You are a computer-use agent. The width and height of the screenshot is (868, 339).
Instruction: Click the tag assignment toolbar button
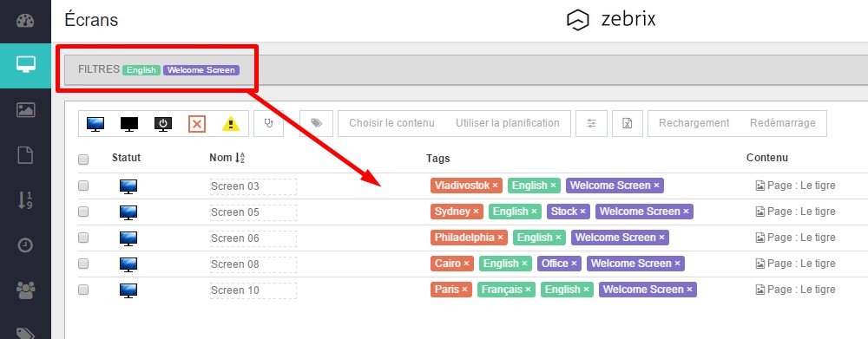(x=316, y=123)
